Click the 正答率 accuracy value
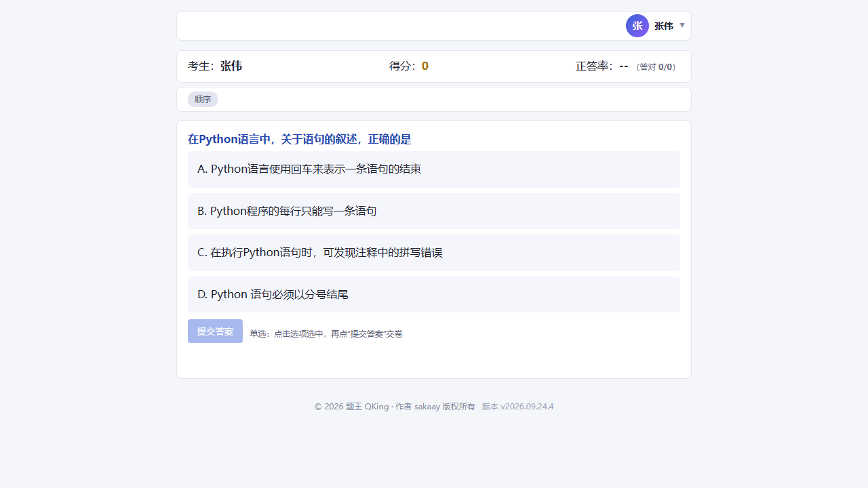The image size is (868, 488). point(624,66)
